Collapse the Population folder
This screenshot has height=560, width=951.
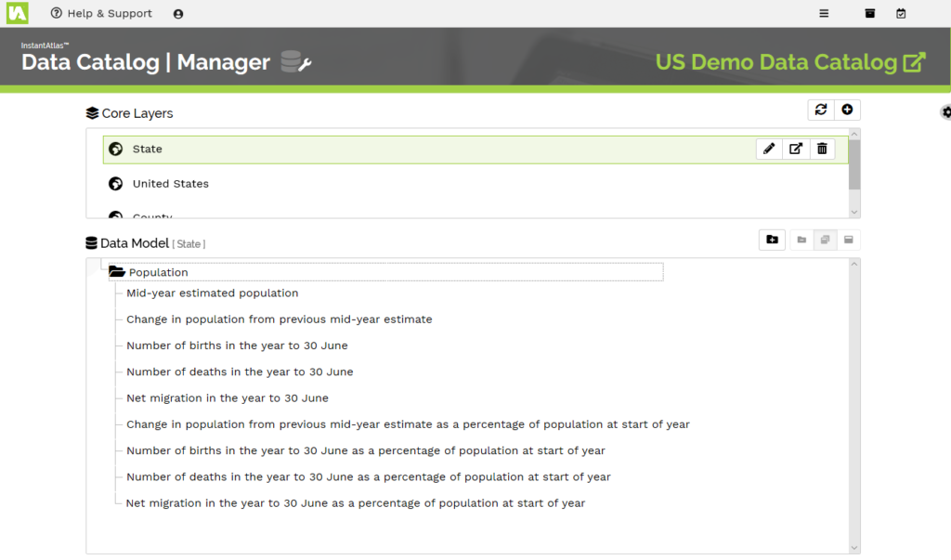(117, 272)
